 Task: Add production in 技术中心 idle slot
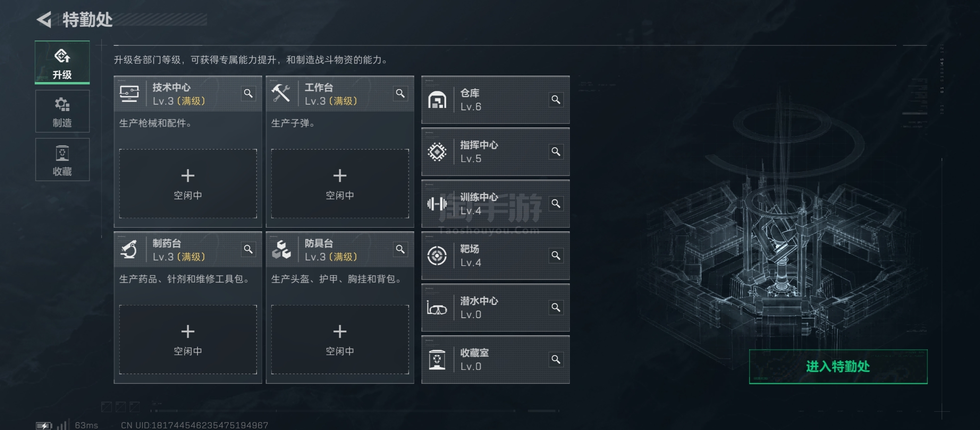(188, 184)
